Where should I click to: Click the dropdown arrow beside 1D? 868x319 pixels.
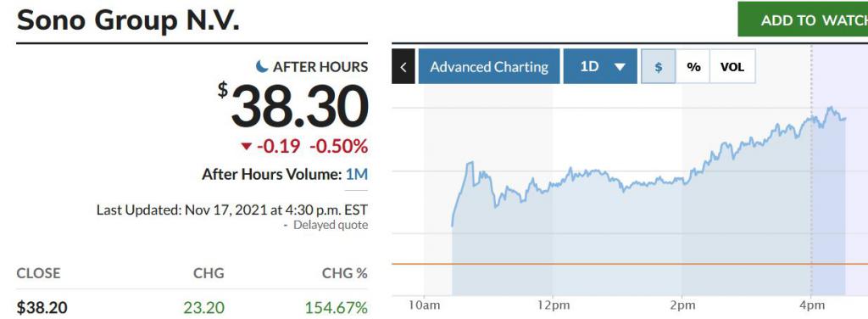coord(620,67)
